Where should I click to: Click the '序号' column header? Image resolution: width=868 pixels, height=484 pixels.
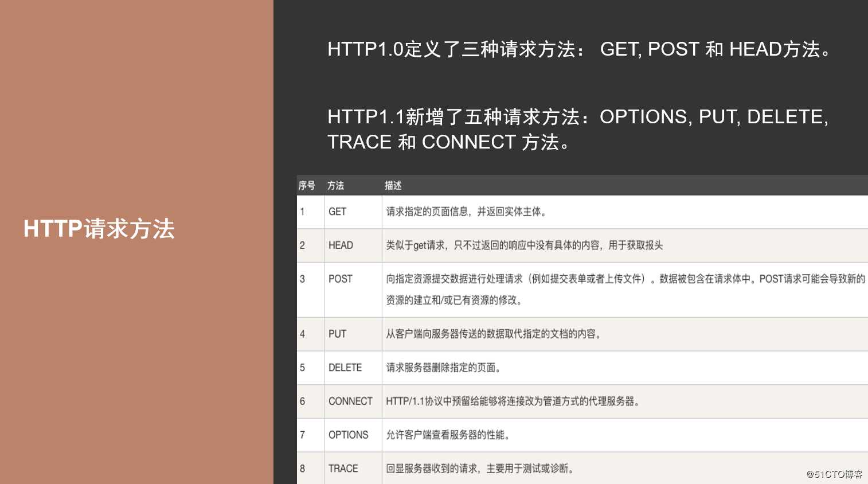coord(307,185)
